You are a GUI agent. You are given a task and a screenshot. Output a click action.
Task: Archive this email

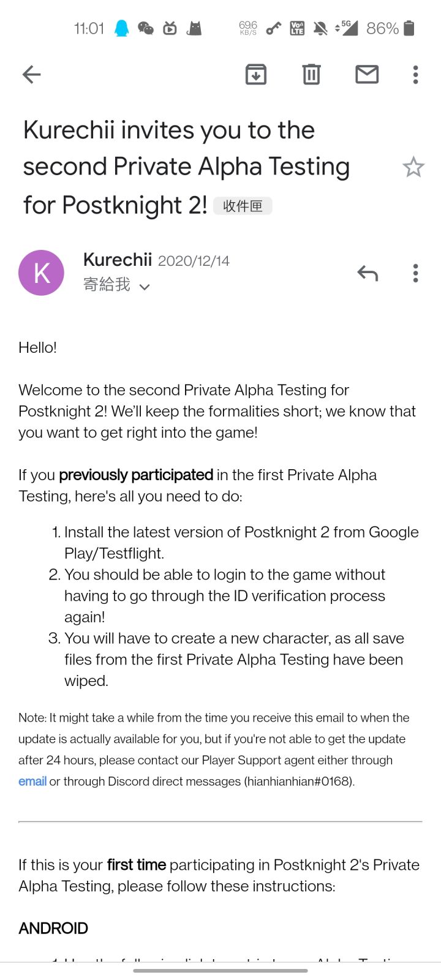coord(255,75)
